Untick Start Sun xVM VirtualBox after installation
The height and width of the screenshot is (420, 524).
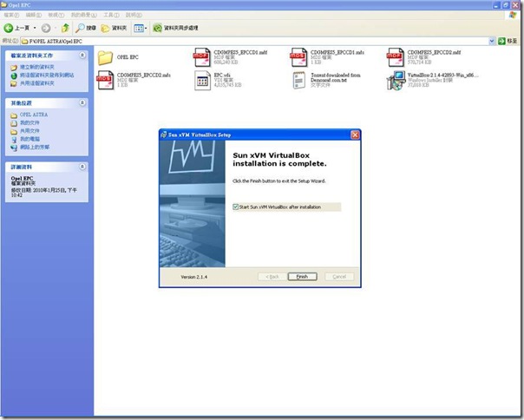(236, 207)
